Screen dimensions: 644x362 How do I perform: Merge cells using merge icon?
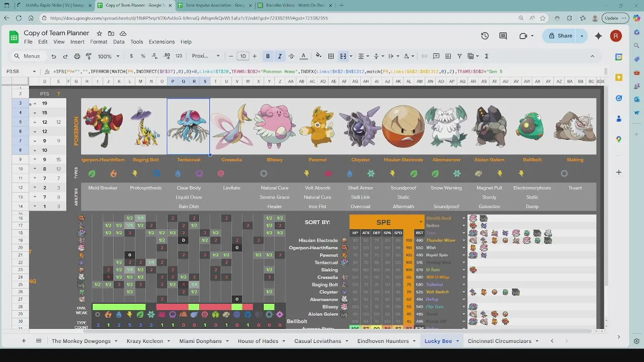[x=343, y=56]
